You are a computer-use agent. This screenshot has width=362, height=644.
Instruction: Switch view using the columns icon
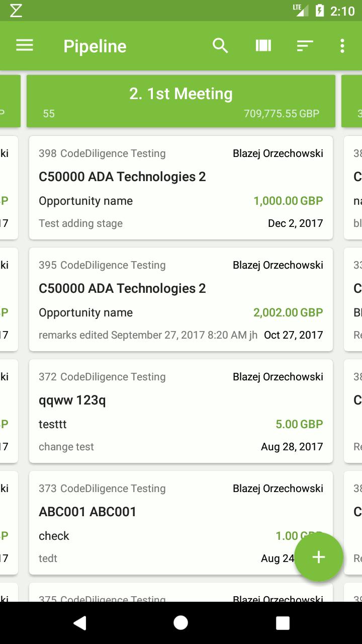pos(263,46)
